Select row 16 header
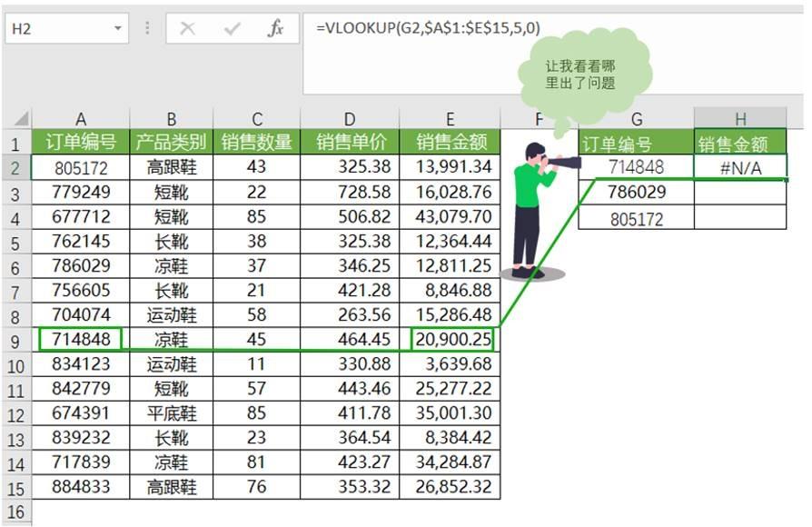The height and width of the screenshot is (527, 812). pyautogui.click(x=15, y=512)
